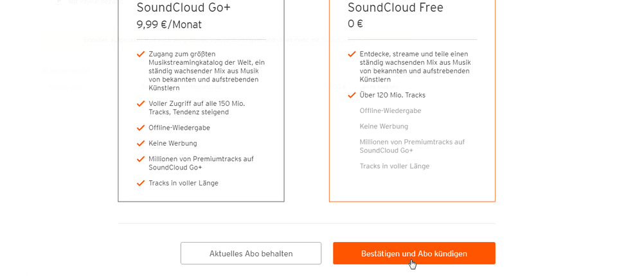Click checkmark beside 'Tracks in voller Länge'
Image resolution: width=644 pixels, height=276 pixels.
pyautogui.click(x=141, y=183)
